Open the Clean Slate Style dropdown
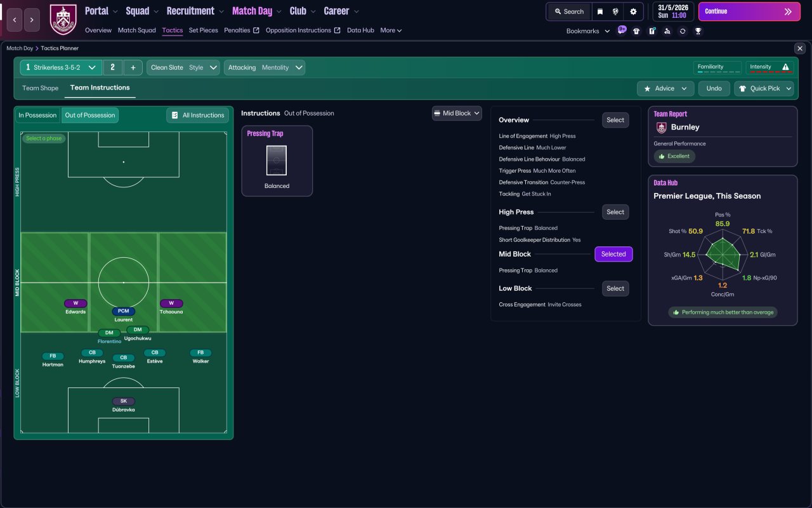 click(183, 67)
